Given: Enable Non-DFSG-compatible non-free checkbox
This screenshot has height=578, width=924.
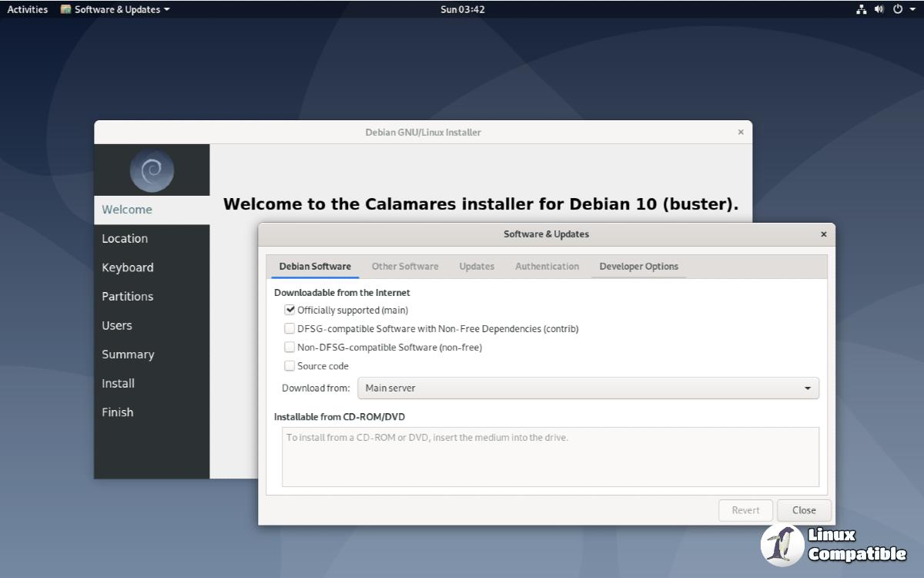Looking at the screenshot, I should (290, 348).
